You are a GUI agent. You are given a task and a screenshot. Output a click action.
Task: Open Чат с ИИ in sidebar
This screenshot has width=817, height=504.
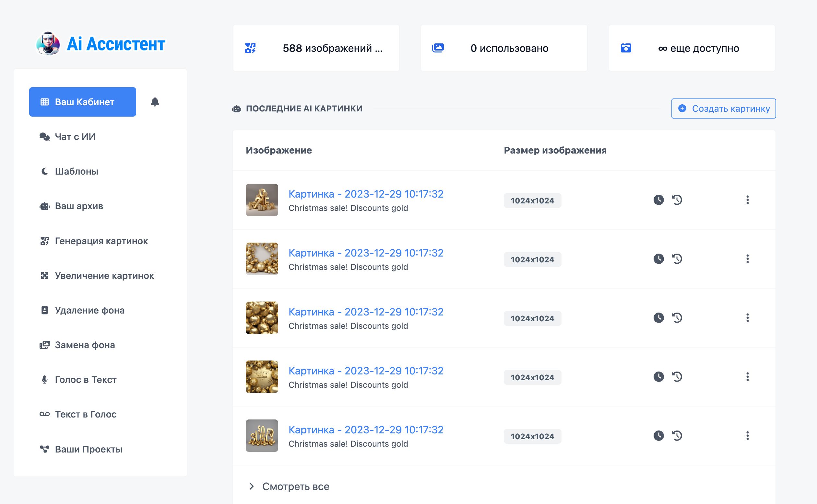point(75,137)
